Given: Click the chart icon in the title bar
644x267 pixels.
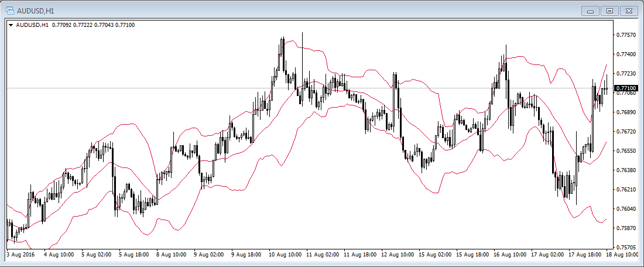Looking at the screenshot, I should [10, 11].
